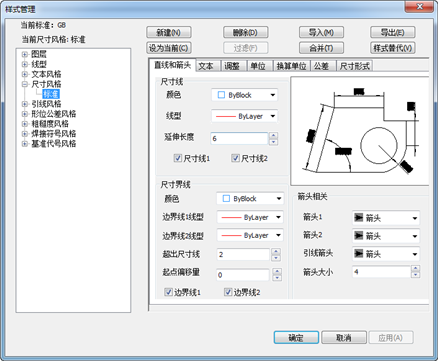Click the 延伸长度 input field
The width and height of the screenshot is (438, 361).
click(239, 138)
